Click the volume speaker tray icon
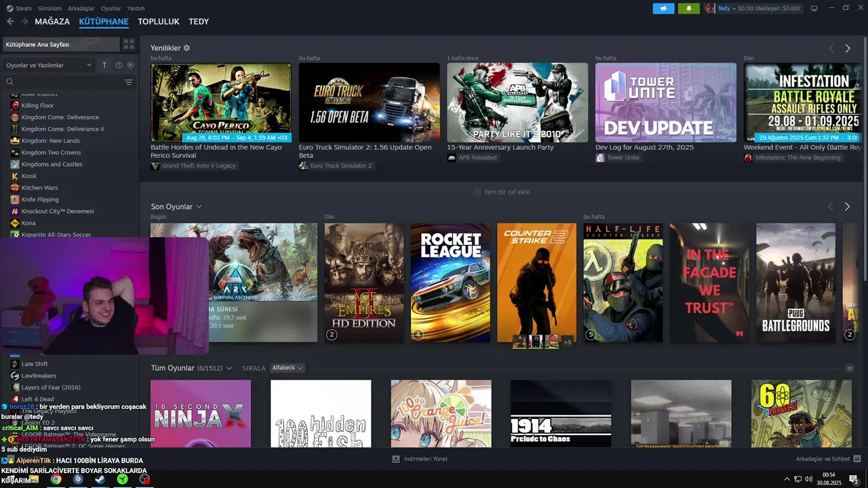 [x=808, y=479]
